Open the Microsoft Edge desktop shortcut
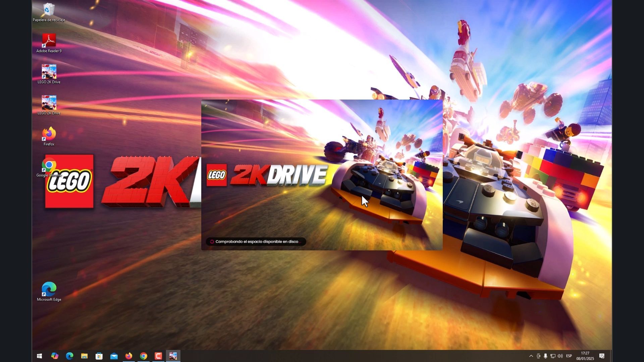The image size is (644, 362). click(49, 292)
